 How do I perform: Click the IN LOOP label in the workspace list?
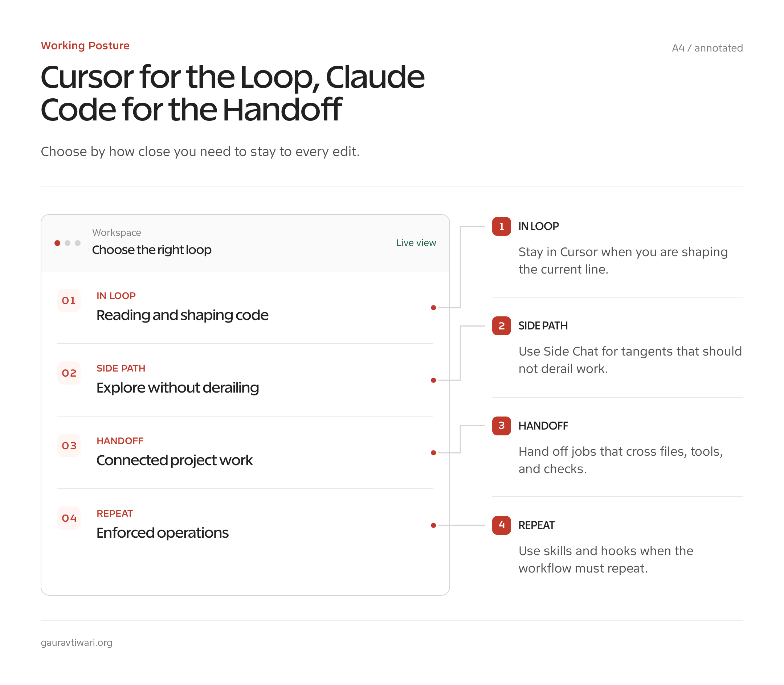point(116,296)
